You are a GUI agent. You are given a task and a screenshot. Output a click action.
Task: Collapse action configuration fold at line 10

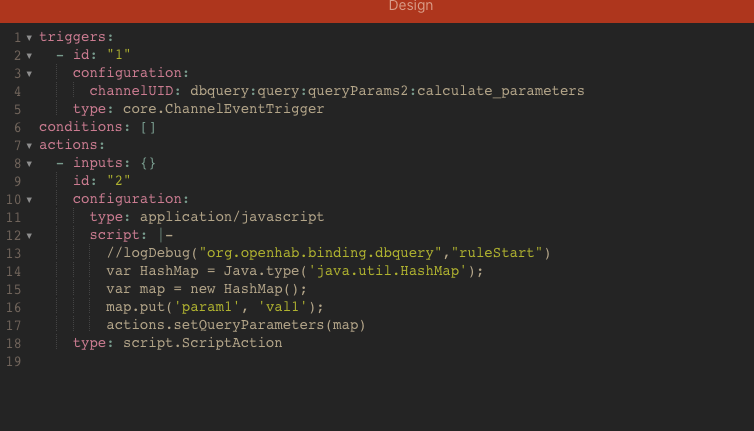coord(29,200)
